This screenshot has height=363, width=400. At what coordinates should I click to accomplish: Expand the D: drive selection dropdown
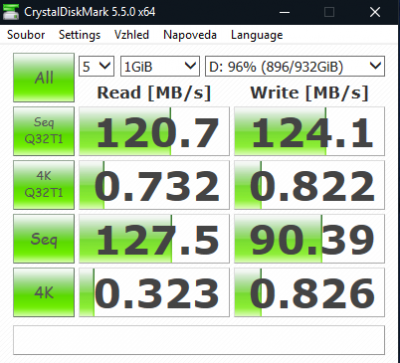(x=295, y=66)
